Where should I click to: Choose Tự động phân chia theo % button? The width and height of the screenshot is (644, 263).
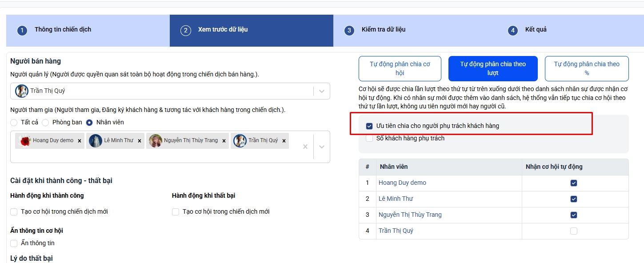[587, 68]
